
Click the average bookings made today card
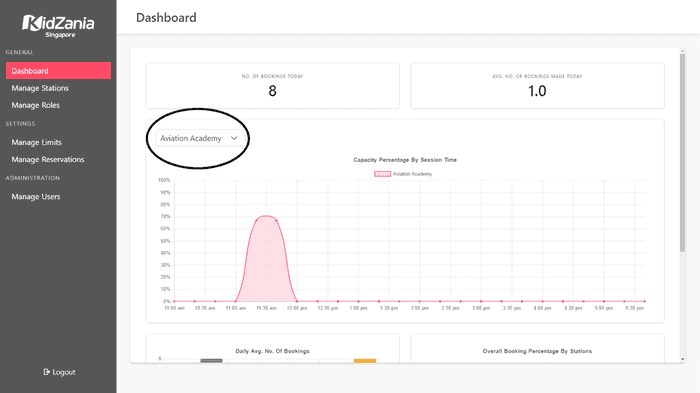537,86
